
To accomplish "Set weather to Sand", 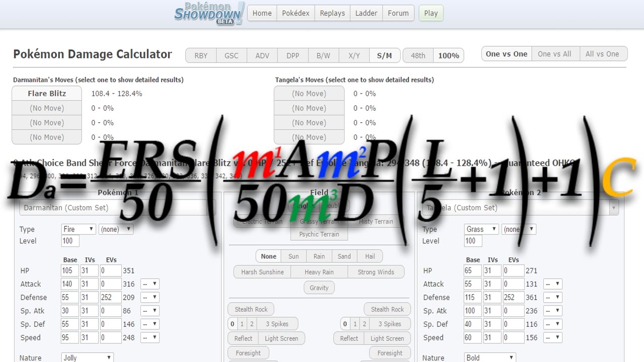I will (345, 256).
